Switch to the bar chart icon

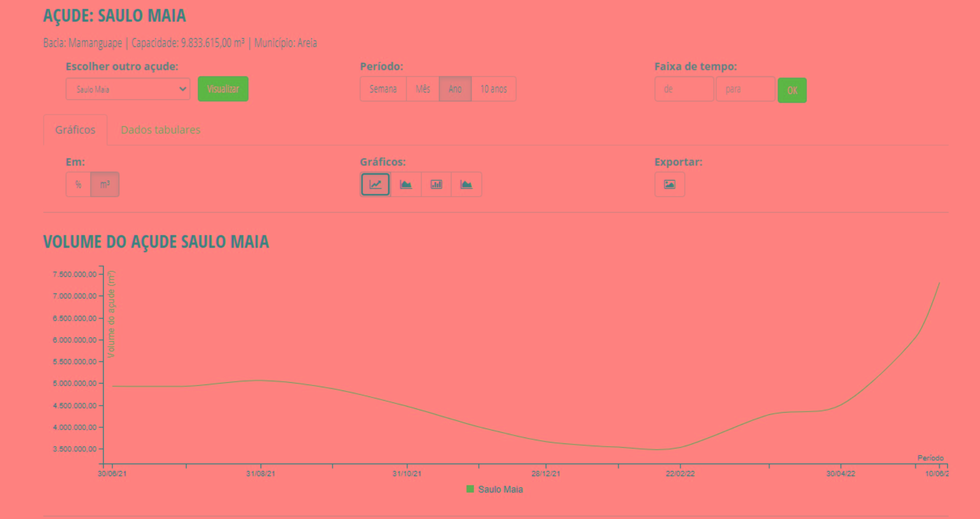(436, 184)
